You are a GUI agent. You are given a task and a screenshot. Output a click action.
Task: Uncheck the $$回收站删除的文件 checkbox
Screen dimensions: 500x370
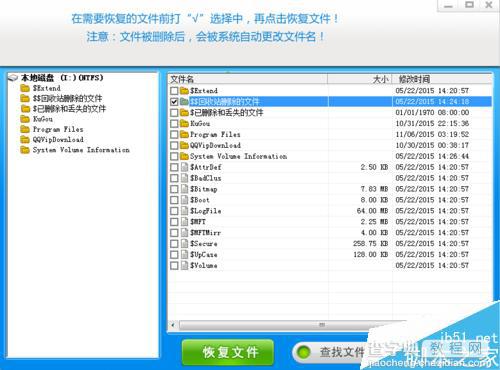pos(174,102)
